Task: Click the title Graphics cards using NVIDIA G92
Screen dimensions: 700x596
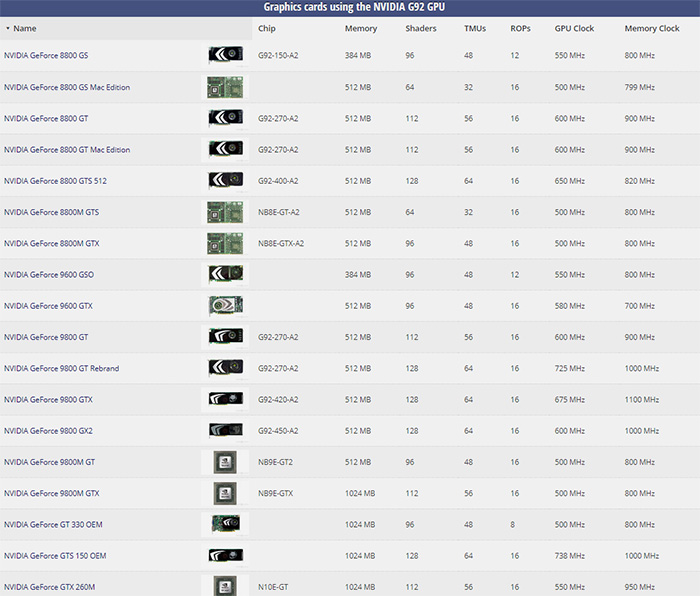Action: point(354,7)
